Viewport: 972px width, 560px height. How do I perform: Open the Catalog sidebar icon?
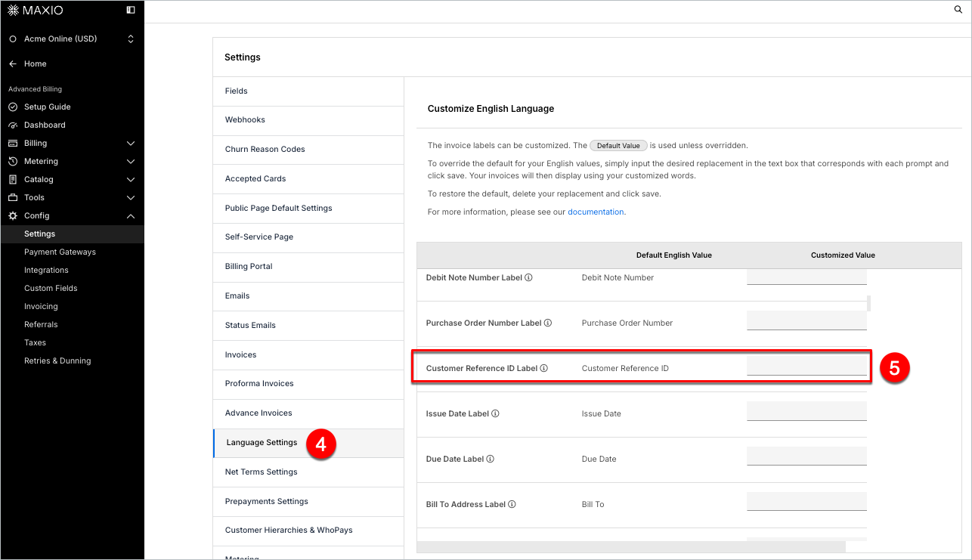[11, 179]
